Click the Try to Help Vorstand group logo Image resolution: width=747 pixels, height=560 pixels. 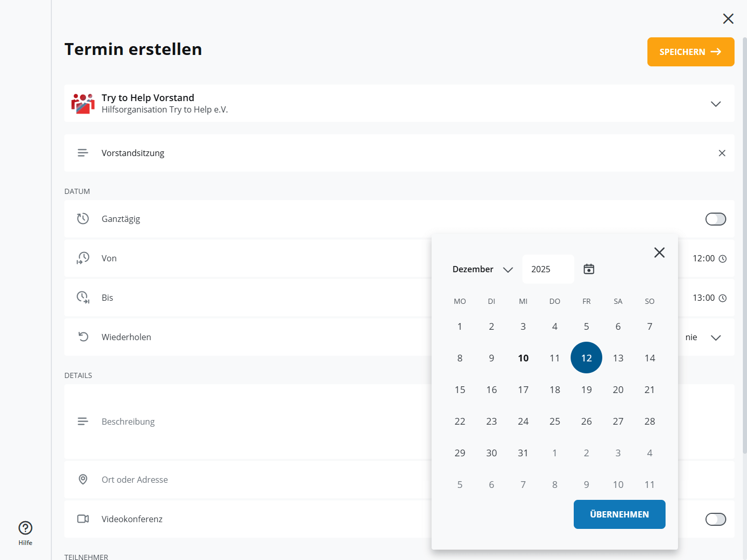[83, 104]
